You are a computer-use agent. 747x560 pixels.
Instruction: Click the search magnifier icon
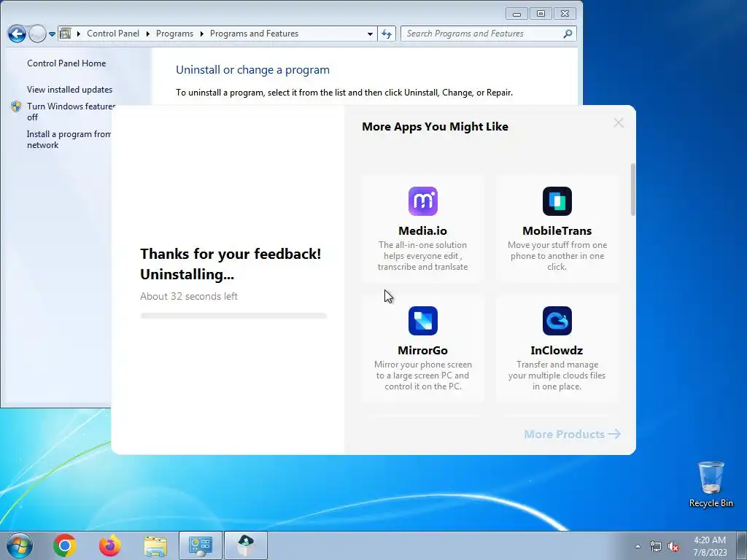pyautogui.click(x=568, y=34)
